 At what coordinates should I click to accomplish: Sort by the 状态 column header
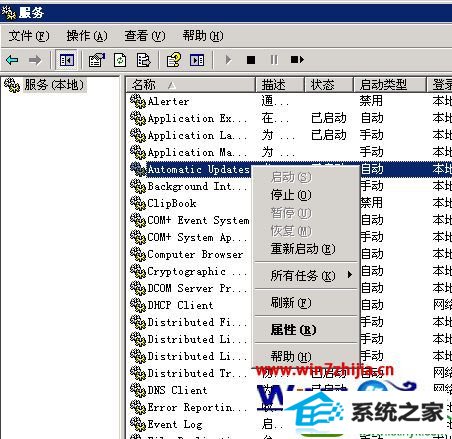(329, 85)
